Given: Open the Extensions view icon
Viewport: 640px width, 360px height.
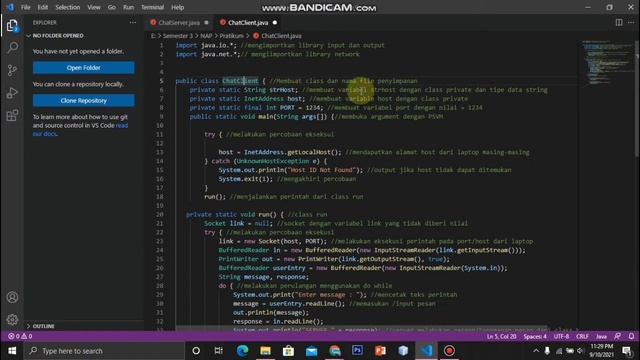Looking at the screenshot, I should click(x=12, y=115).
